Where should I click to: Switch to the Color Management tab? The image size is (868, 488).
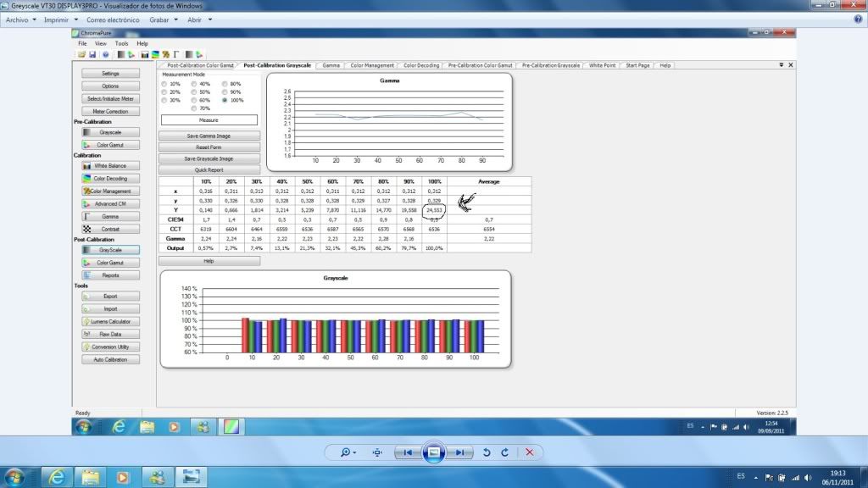[372, 65]
